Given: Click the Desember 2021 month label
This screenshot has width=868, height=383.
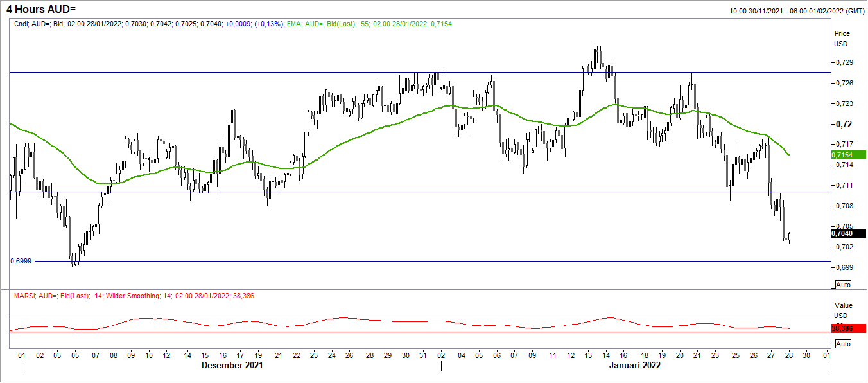Looking at the screenshot, I should [x=232, y=366].
